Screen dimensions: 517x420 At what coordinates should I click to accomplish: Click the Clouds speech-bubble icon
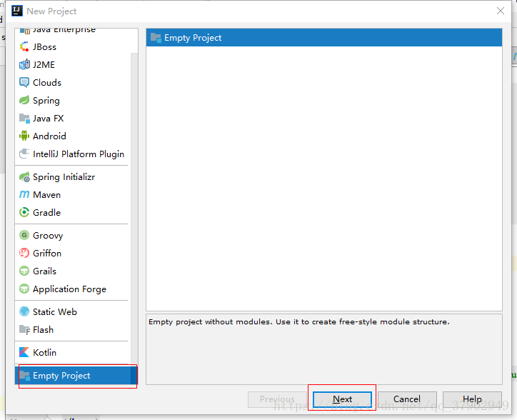tap(24, 82)
